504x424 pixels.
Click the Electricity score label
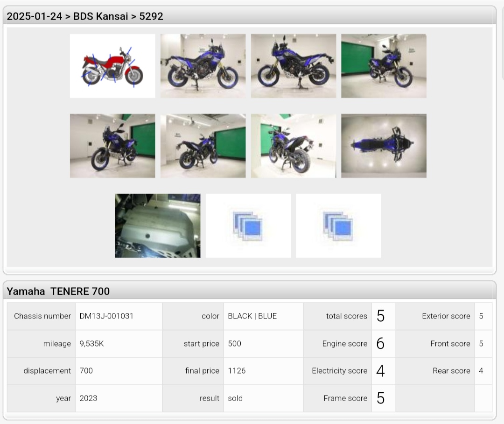339,371
